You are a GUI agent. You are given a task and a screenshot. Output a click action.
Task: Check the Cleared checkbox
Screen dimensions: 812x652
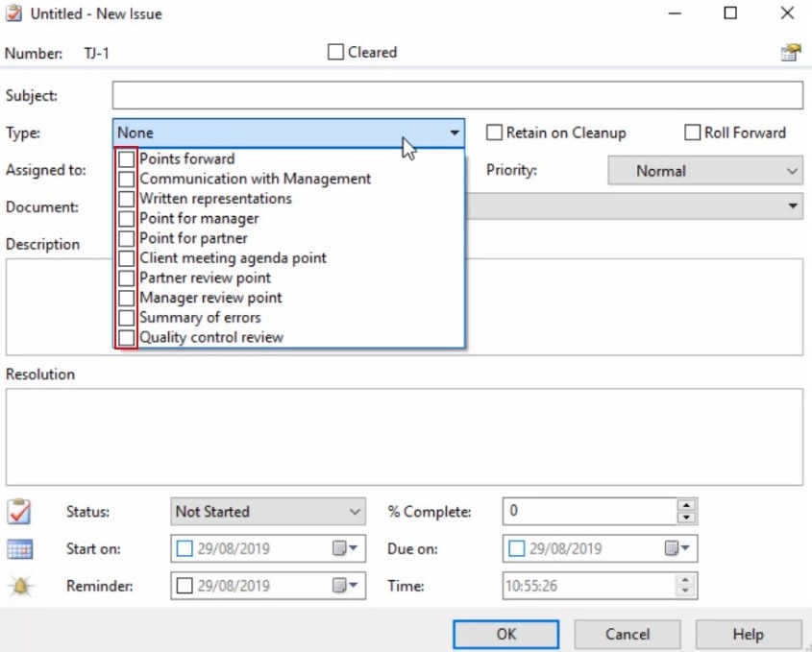pos(334,53)
